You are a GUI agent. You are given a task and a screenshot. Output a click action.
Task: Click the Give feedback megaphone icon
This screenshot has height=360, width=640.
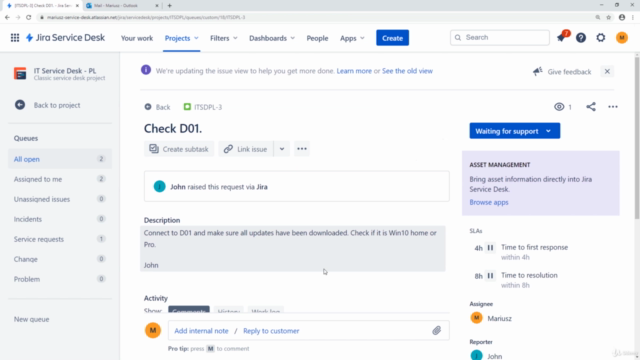point(538,71)
